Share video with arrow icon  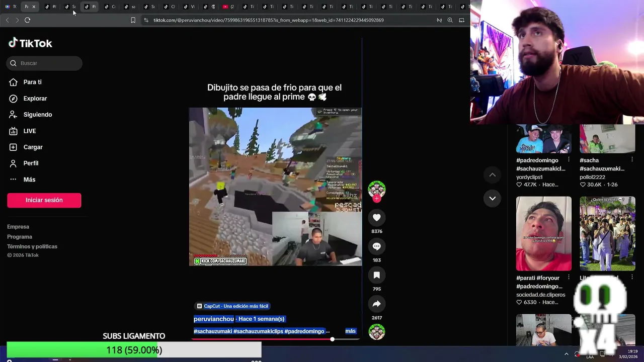point(376,304)
